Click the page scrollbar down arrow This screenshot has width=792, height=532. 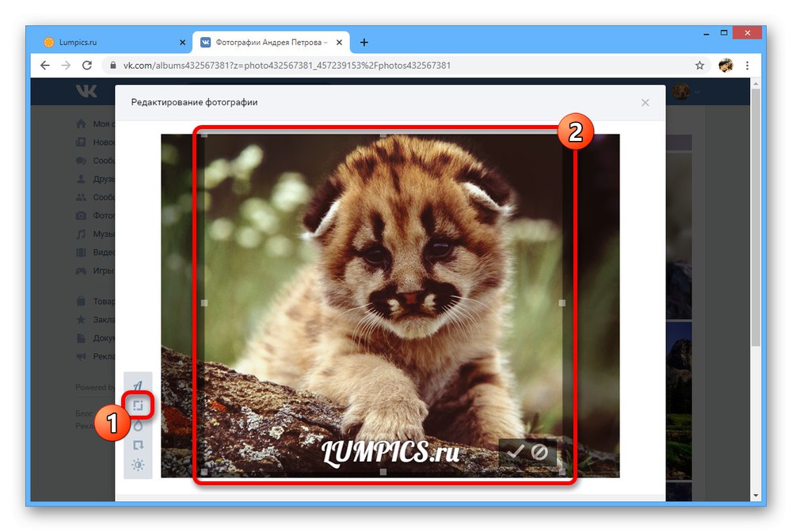click(x=756, y=496)
